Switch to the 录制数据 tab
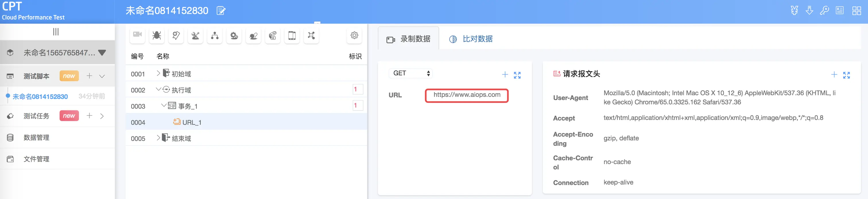The height and width of the screenshot is (199, 868). point(408,39)
